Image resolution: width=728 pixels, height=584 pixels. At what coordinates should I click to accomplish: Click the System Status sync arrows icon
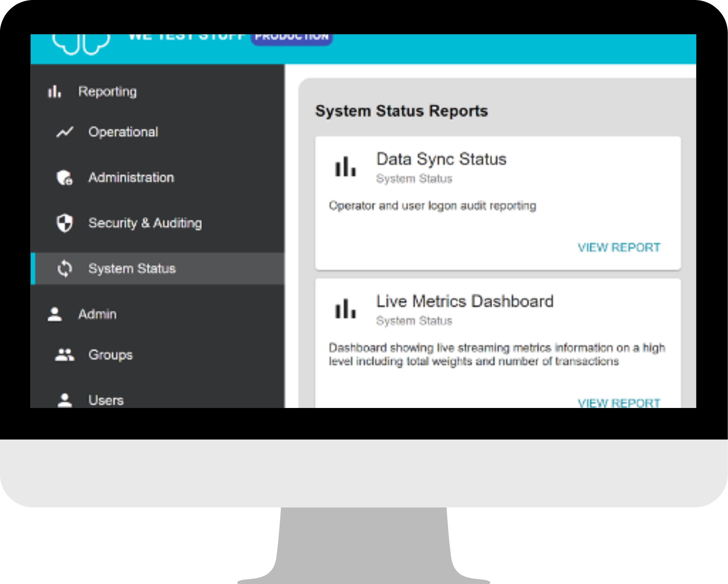tap(65, 268)
